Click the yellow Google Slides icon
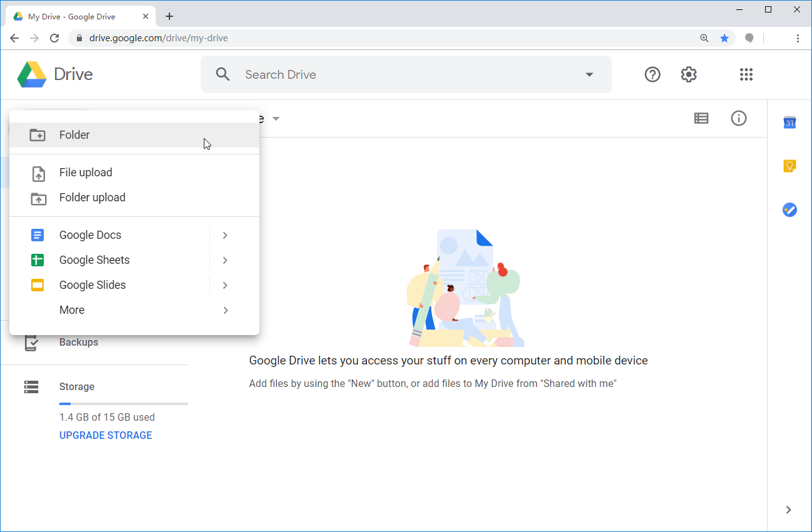The width and height of the screenshot is (812, 532). [x=38, y=285]
